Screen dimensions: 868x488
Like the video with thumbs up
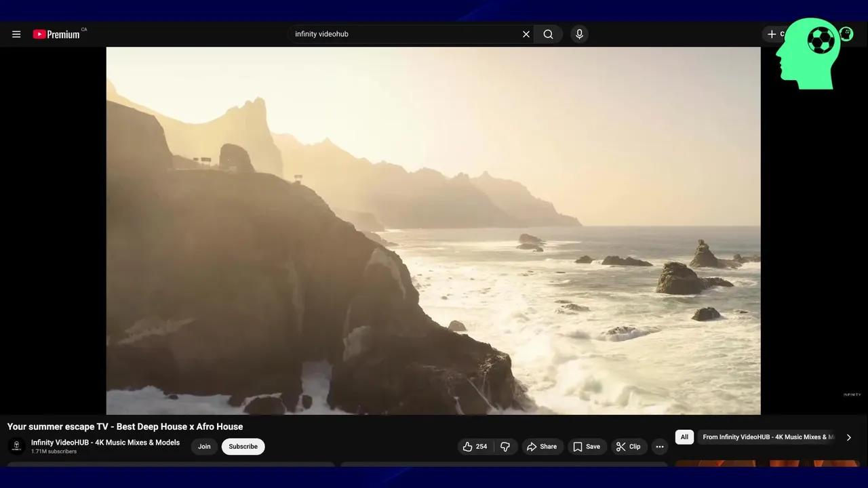point(475,447)
